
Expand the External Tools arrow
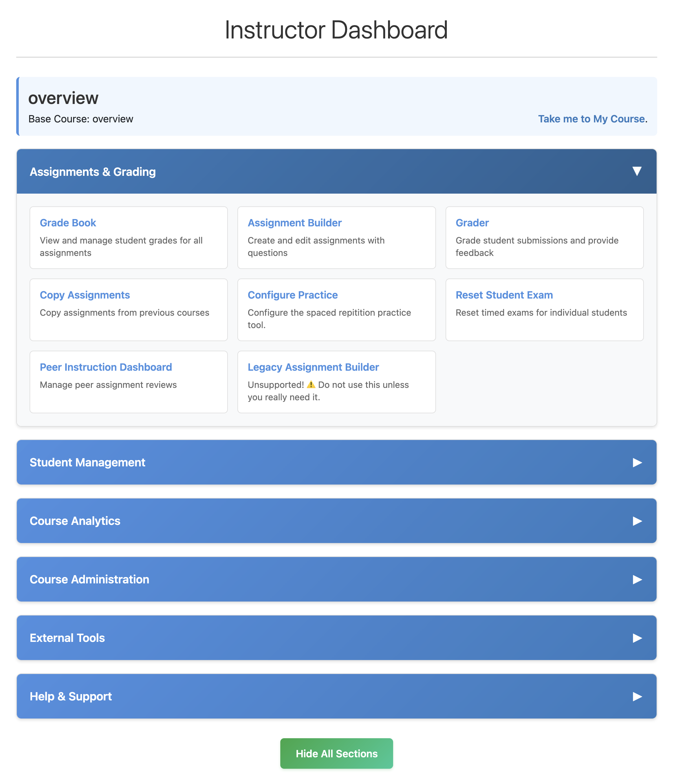[637, 638]
